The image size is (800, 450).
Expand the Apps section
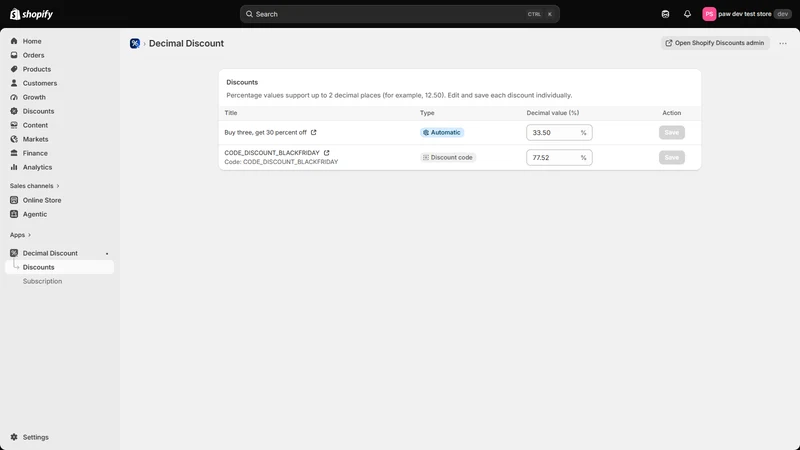coord(20,235)
